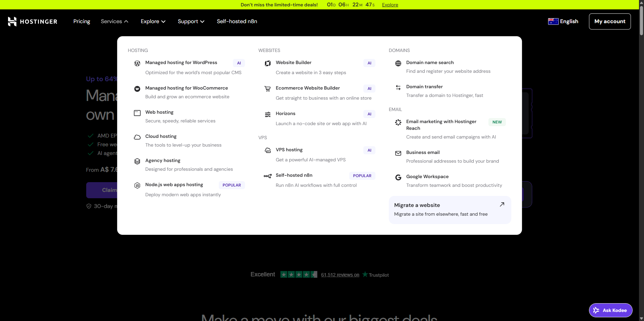Click "Transform teamwork and boost productivity" text
Image resolution: width=644 pixels, height=321 pixels.
point(454,185)
